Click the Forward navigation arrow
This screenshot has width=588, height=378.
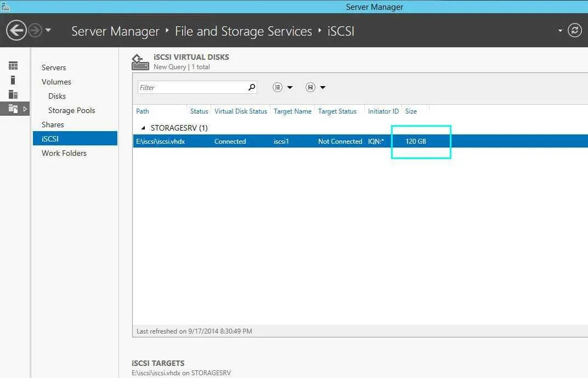[x=35, y=30]
